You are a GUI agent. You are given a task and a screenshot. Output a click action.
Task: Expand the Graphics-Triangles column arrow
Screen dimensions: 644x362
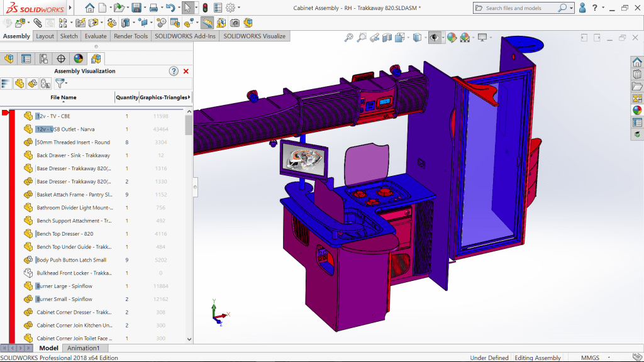point(189,97)
